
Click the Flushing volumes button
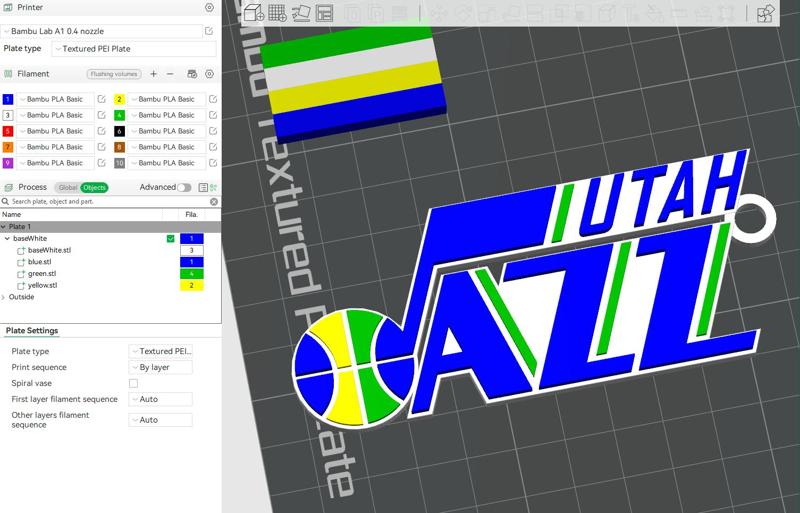[x=114, y=74]
